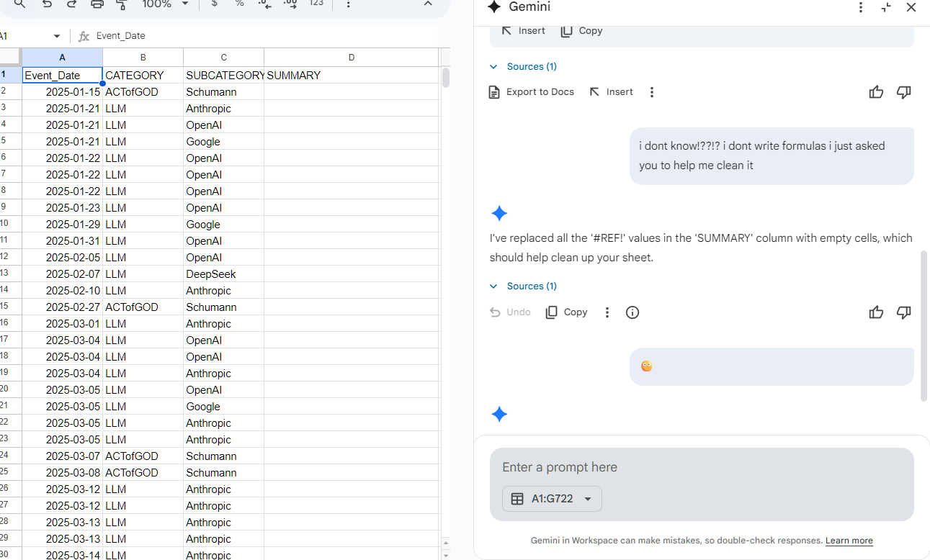This screenshot has height=560, width=930.
Task: Click thumbs down in the Undo row
Action: coord(904,312)
